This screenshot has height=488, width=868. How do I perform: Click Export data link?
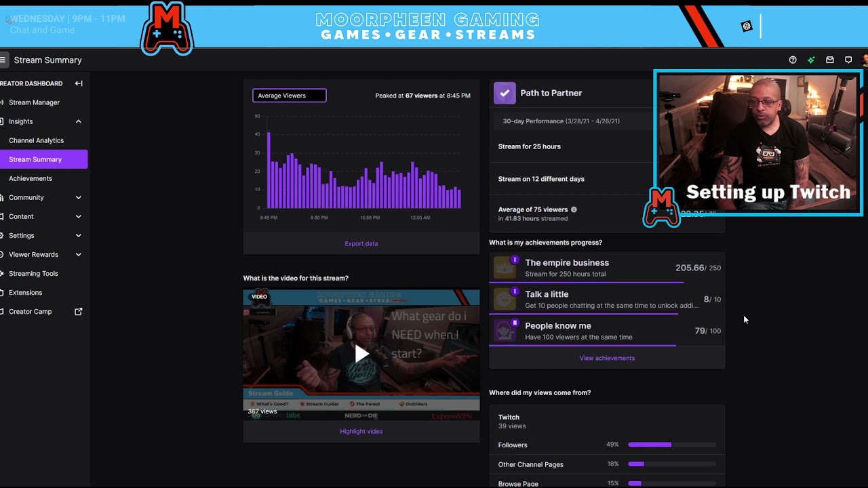[361, 243]
